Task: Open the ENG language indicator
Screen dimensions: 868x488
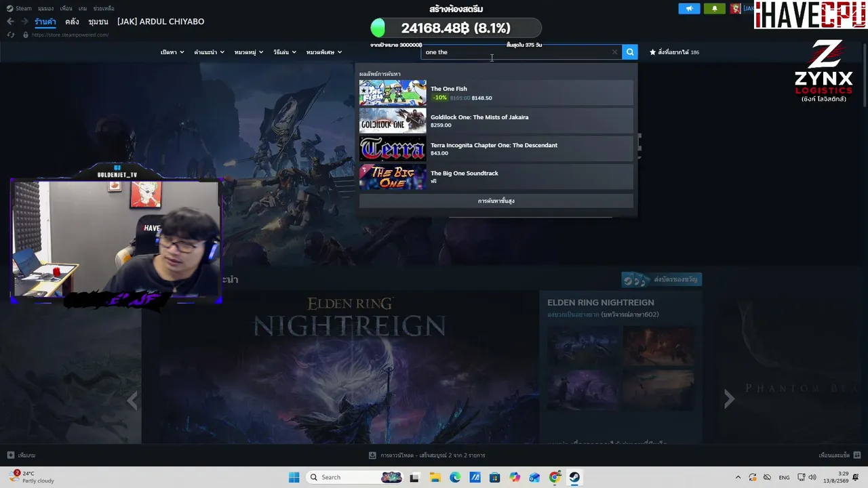Action: tap(784, 477)
